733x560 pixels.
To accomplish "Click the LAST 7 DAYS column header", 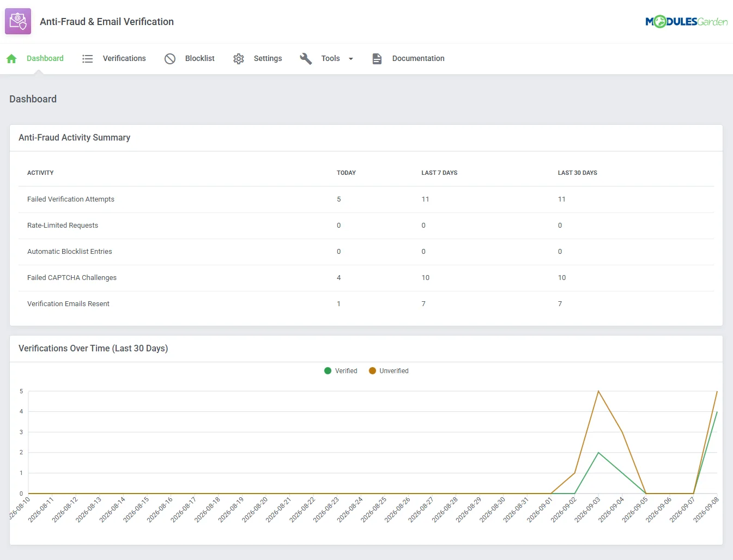I will point(439,173).
